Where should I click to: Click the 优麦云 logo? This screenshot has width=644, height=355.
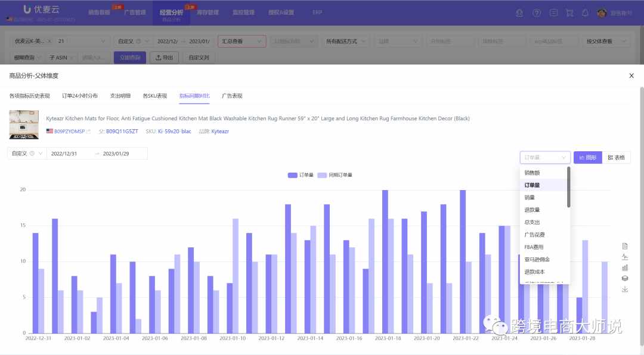tap(41, 10)
